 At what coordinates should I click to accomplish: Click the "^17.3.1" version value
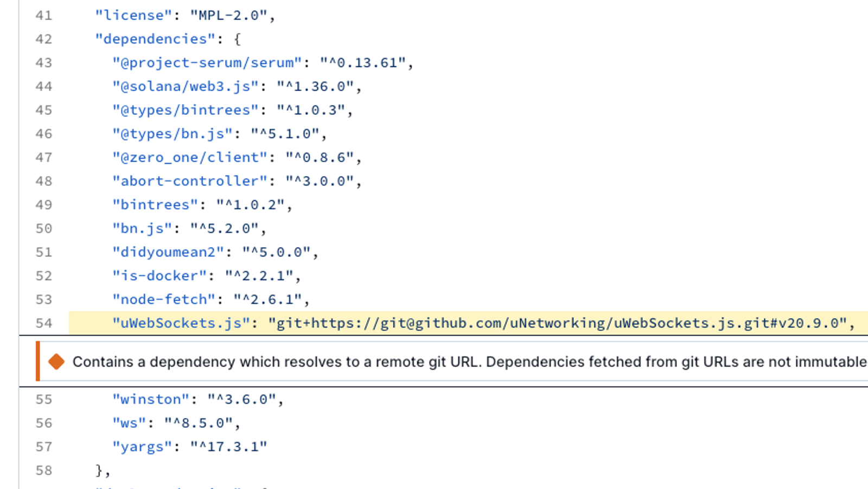pos(228,447)
